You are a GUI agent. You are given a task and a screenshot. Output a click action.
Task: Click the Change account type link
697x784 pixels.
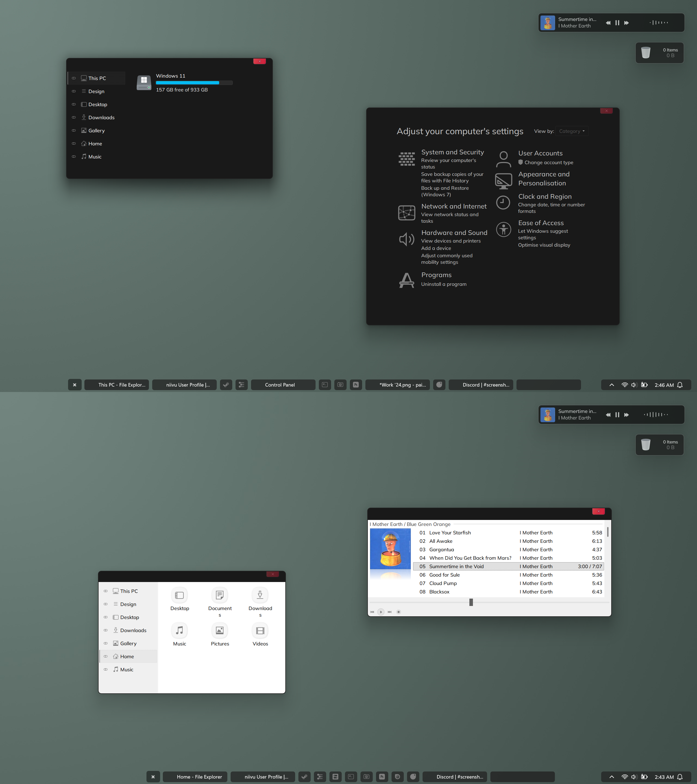549,163
